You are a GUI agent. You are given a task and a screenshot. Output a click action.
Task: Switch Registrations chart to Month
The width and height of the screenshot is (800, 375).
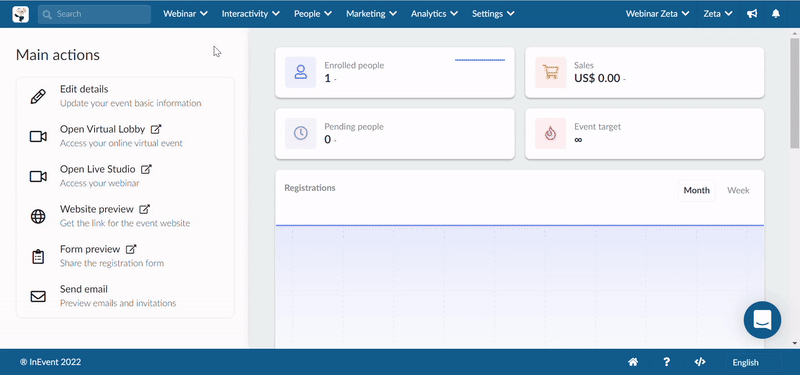[696, 190]
